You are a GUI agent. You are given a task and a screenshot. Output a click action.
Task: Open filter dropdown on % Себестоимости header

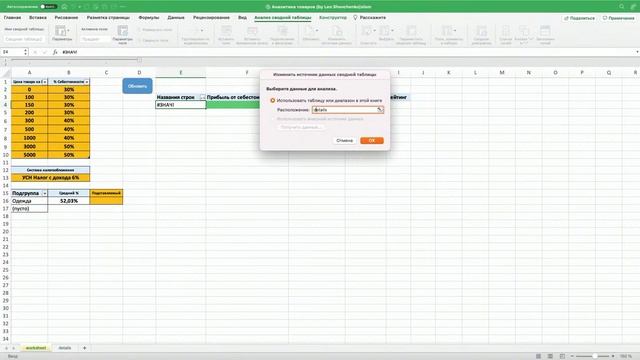87,82
